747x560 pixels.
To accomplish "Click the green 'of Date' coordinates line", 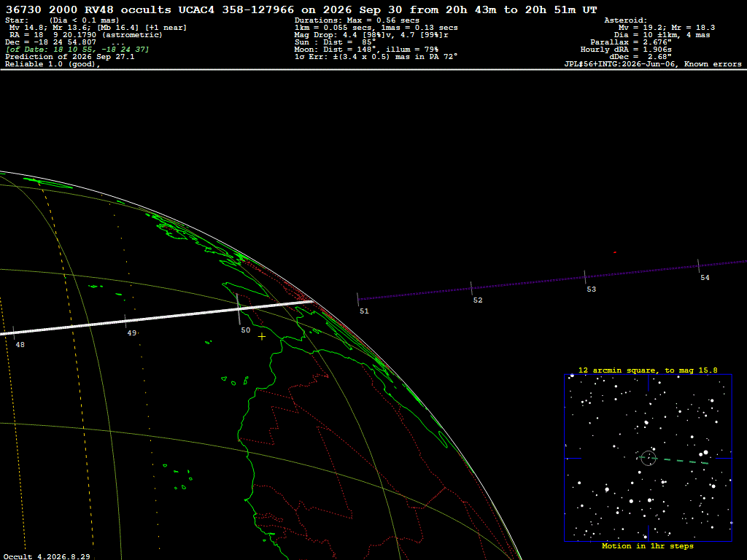I will [77, 50].
